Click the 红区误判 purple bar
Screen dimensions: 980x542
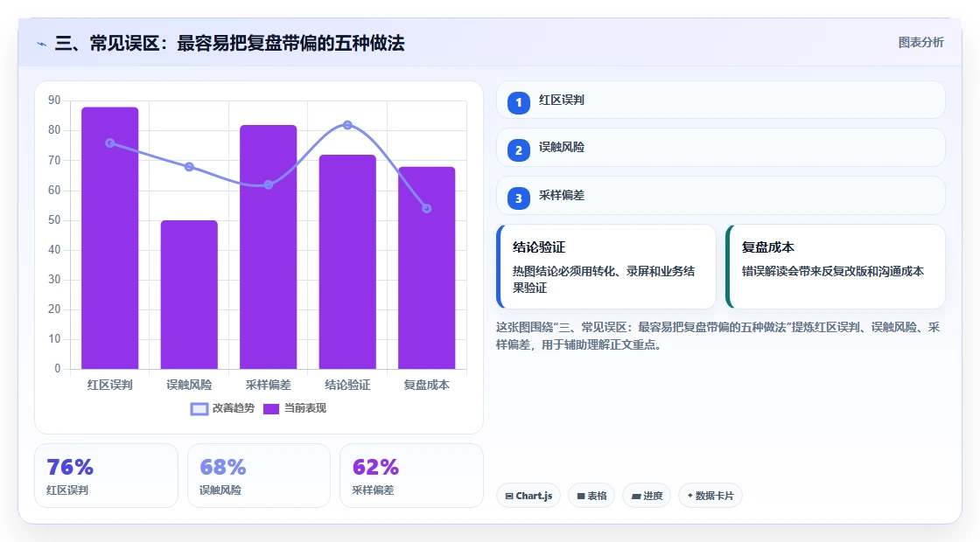click(x=110, y=238)
